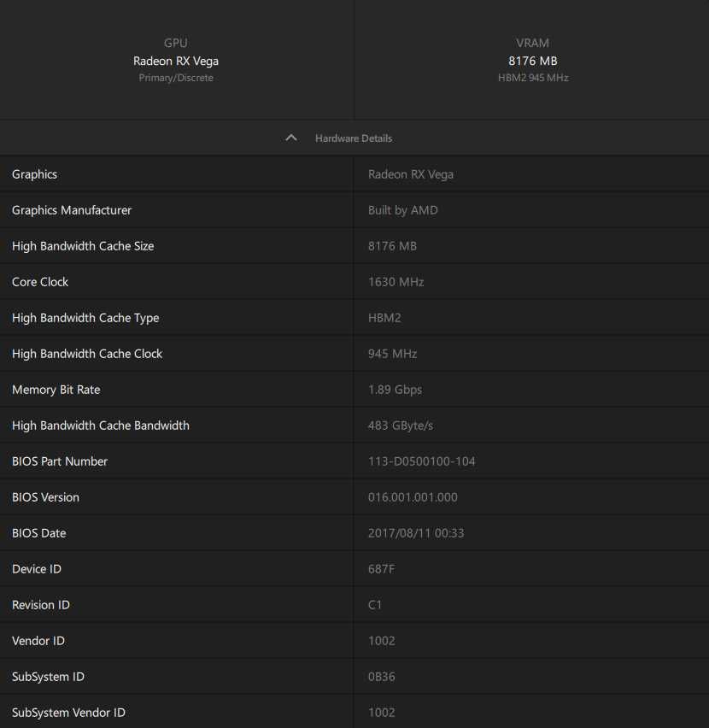
Task: Select the 687F device ID value
Action: (382, 569)
